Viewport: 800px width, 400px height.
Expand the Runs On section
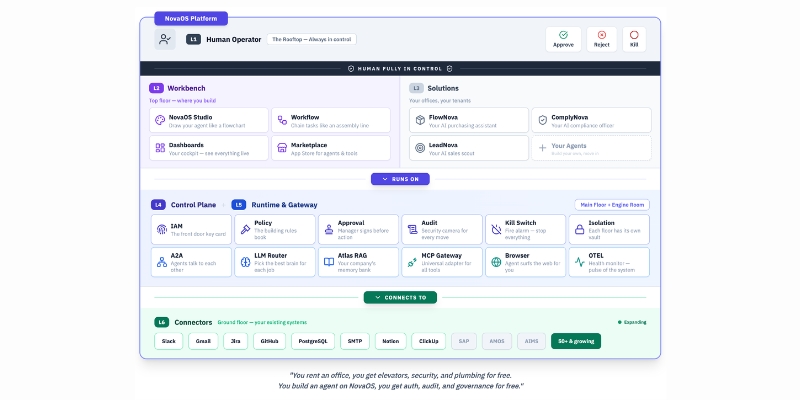coord(400,179)
